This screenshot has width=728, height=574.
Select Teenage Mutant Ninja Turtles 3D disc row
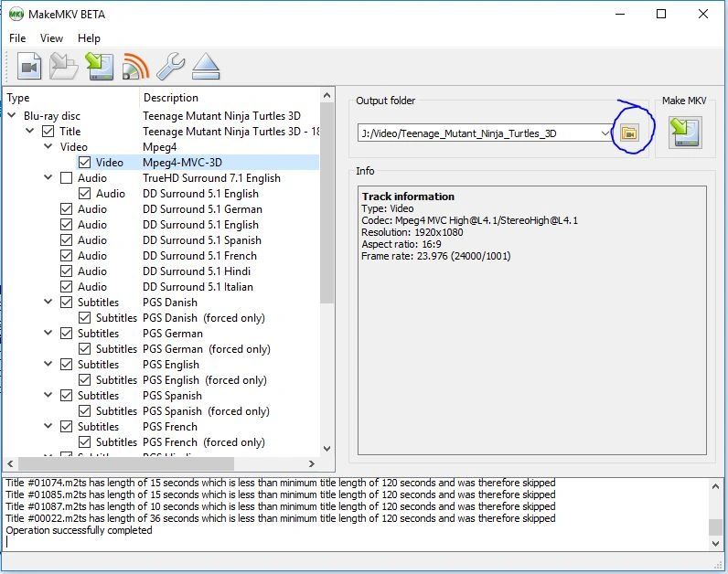[x=162, y=115]
